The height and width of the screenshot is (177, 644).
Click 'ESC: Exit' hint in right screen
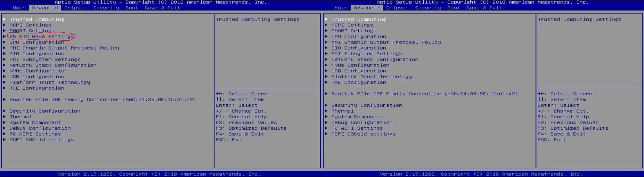[552, 140]
